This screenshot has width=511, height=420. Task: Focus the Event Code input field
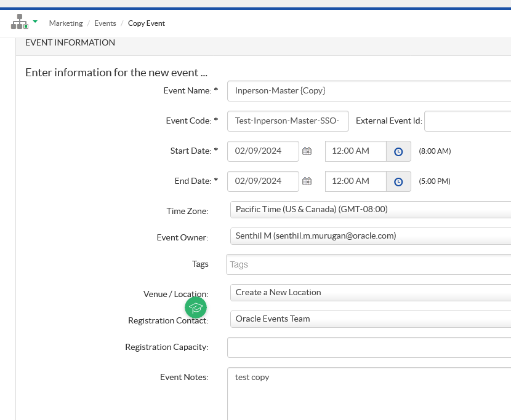click(x=288, y=121)
